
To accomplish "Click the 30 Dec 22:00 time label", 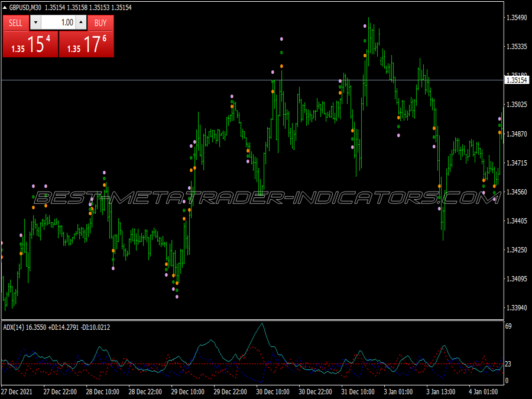I will click(x=315, y=391).
